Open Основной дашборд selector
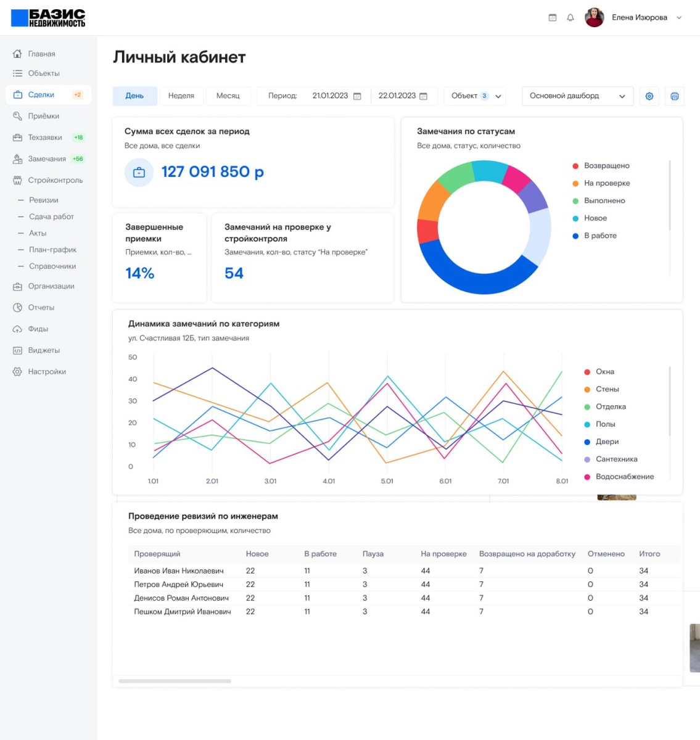700x740 pixels. [x=578, y=96]
